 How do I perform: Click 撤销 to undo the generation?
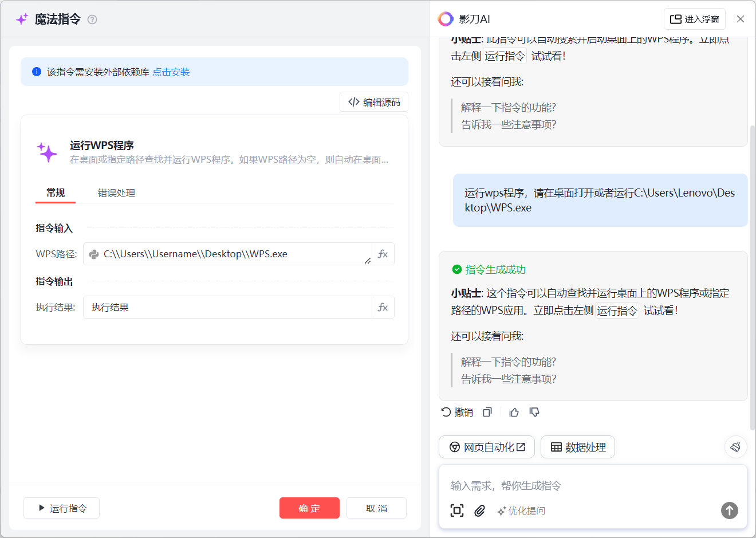(x=457, y=412)
